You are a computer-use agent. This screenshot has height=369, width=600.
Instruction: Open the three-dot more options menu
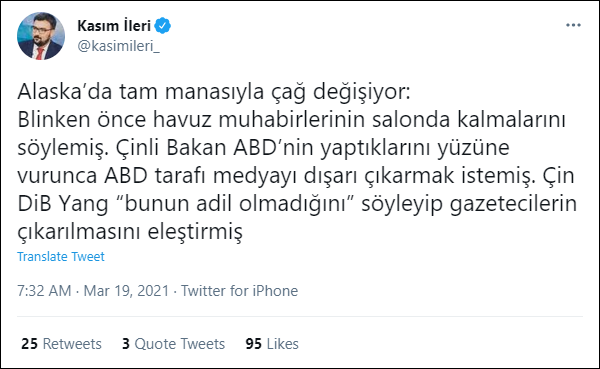point(573,25)
